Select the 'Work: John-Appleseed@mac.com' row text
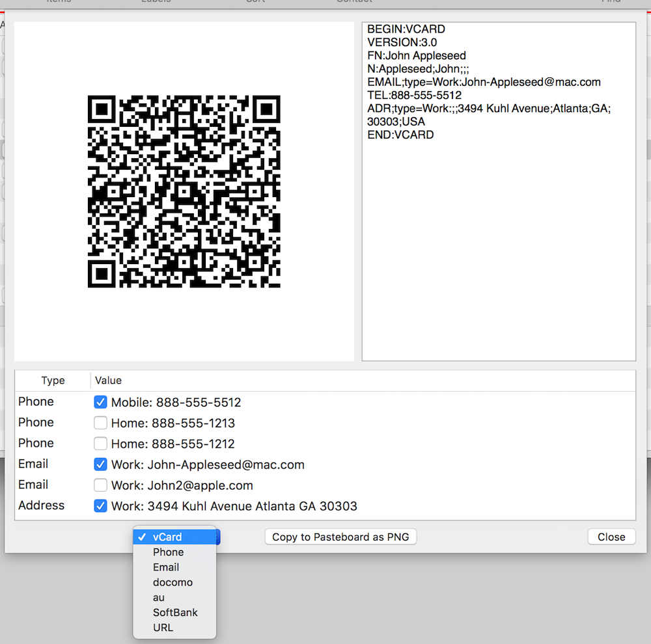Screen dimensions: 651x644 (x=208, y=464)
